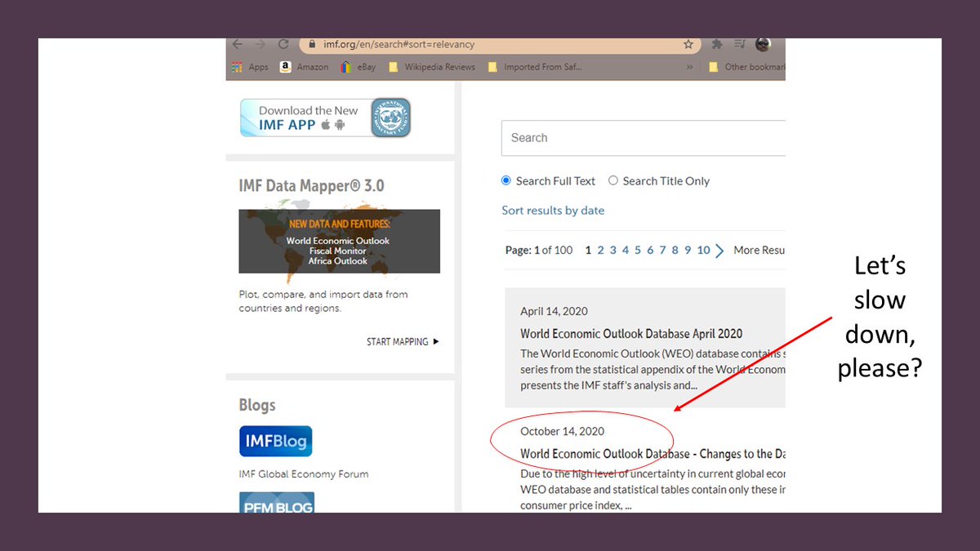Screen dimensions: 980x551
Task: Go back with the browser back arrow
Action: (238, 44)
